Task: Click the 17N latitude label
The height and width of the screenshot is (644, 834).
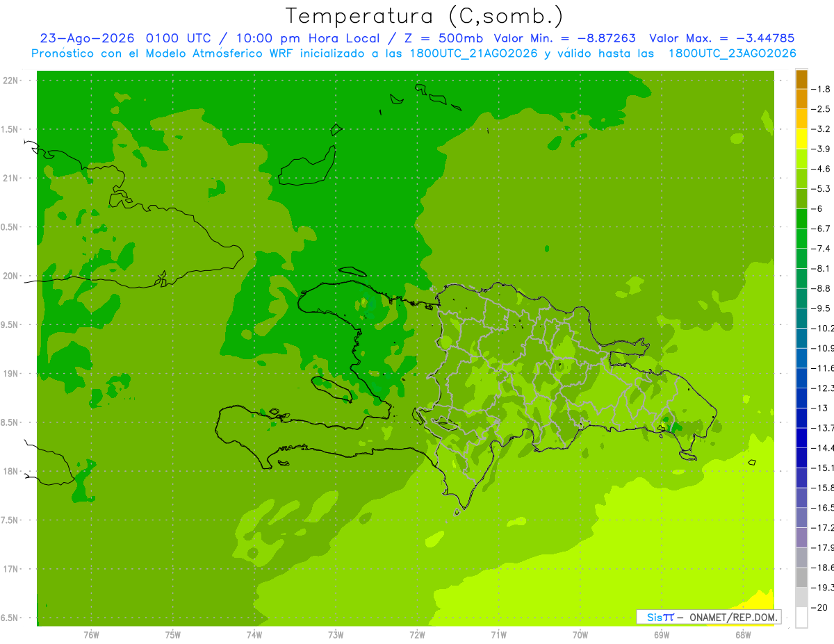Action: click(x=10, y=569)
